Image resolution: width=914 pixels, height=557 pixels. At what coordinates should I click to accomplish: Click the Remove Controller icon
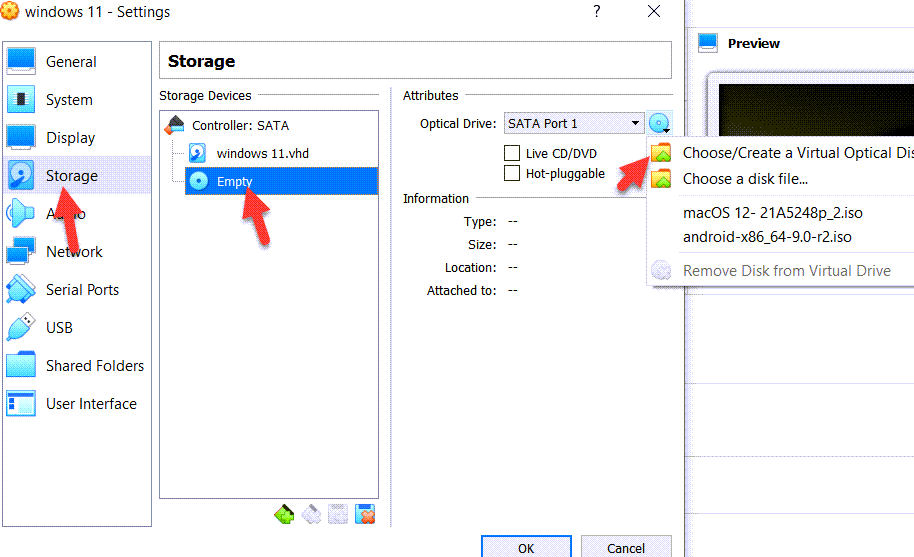311,514
